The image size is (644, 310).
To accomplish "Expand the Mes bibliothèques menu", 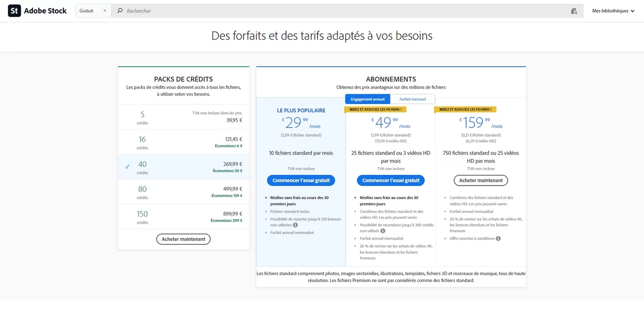I will point(613,11).
